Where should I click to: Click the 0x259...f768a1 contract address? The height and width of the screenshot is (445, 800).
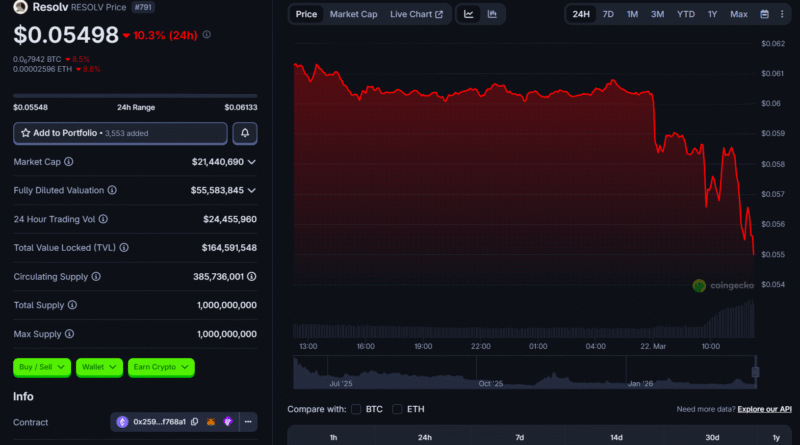[159, 422]
